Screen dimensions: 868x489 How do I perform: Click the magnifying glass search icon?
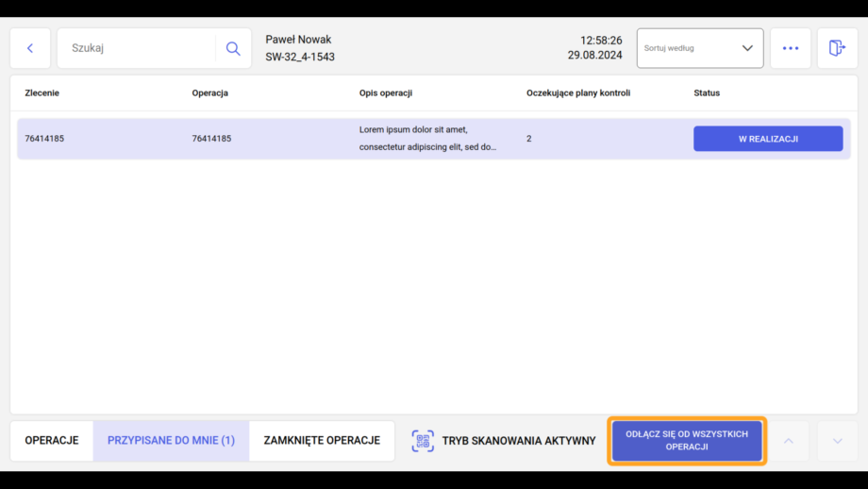[233, 48]
